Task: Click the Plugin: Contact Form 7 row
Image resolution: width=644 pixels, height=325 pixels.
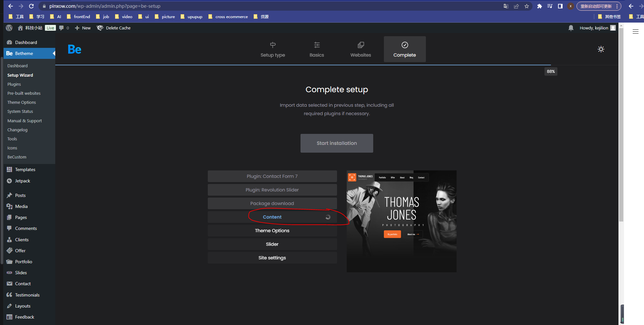Action: [x=272, y=176]
